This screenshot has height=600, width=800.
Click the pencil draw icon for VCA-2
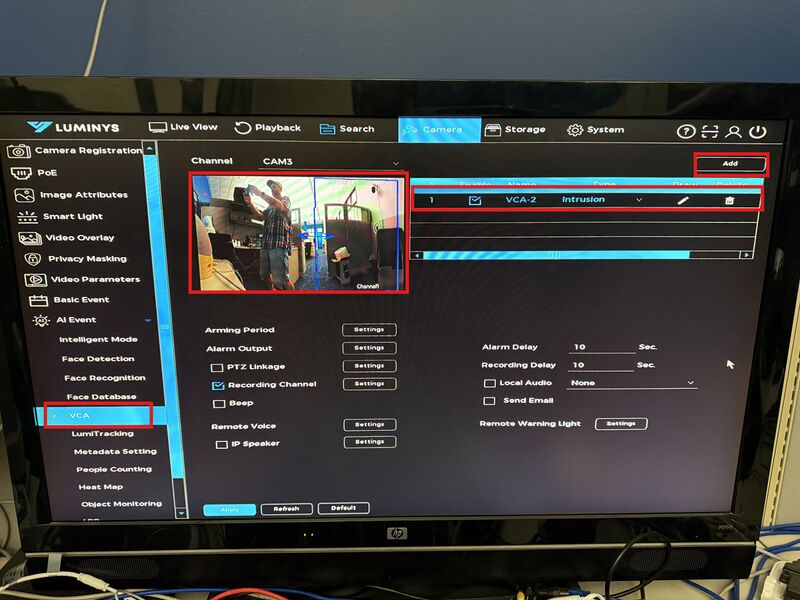(683, 200)
